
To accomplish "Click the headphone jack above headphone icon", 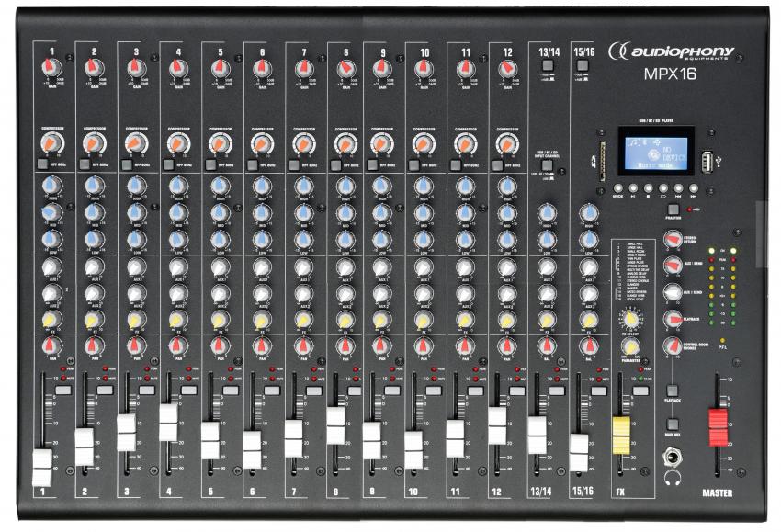I will tap(672, 456).
